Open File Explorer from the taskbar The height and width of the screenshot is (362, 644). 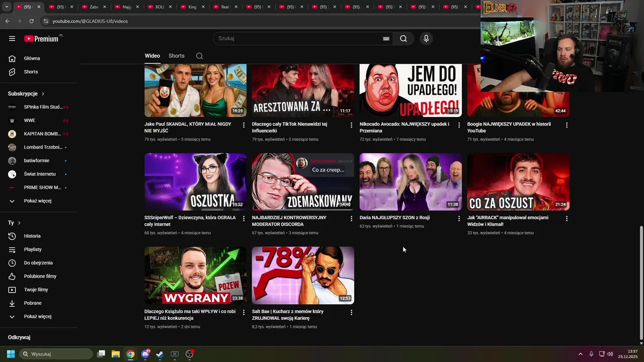[116, 354]
